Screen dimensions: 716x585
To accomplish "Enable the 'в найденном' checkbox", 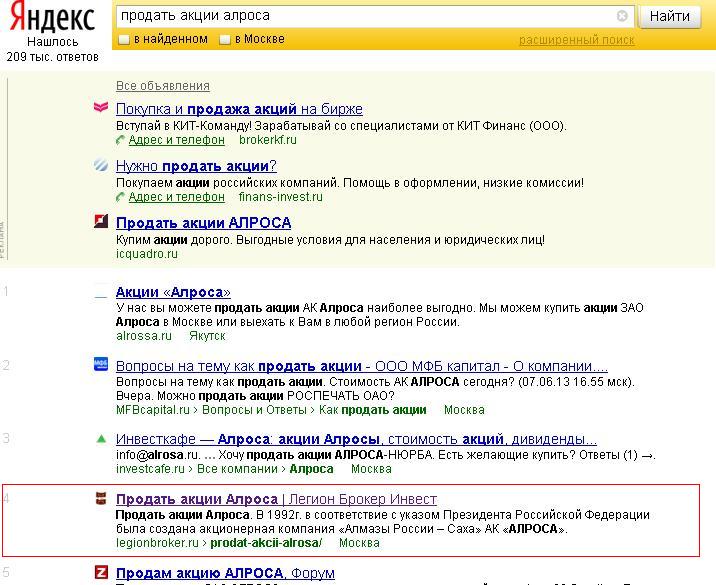I will (x=124, y=40).
